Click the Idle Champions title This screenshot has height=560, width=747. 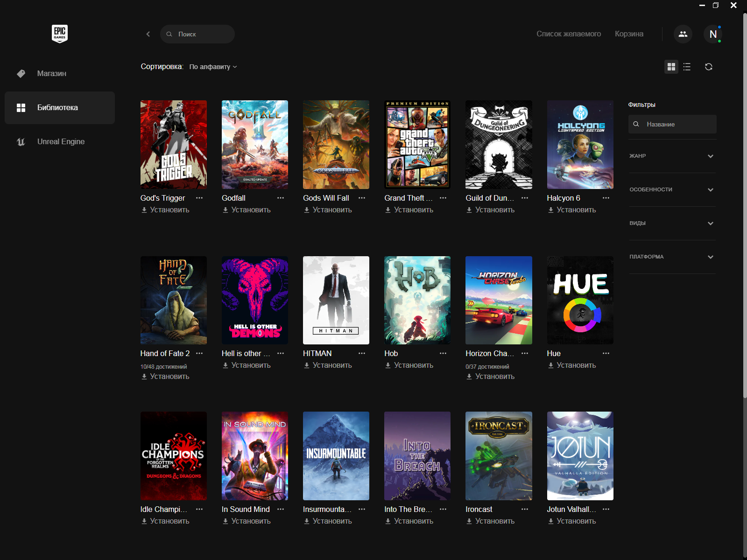pos(164,509)
